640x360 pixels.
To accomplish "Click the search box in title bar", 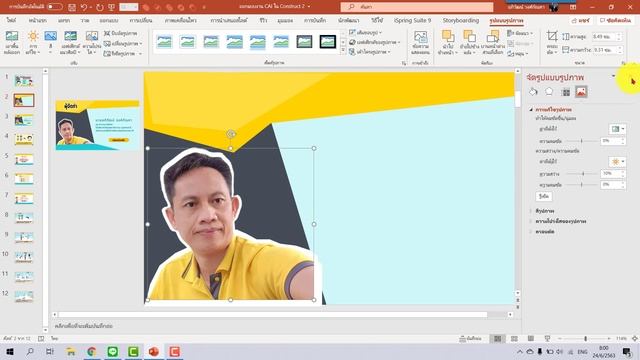I will [417, 7].
